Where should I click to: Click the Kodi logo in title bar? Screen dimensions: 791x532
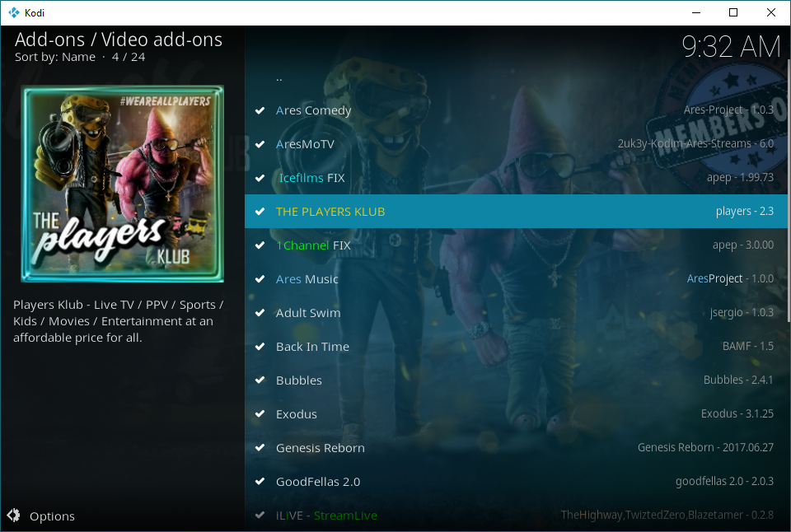[14, 12]
